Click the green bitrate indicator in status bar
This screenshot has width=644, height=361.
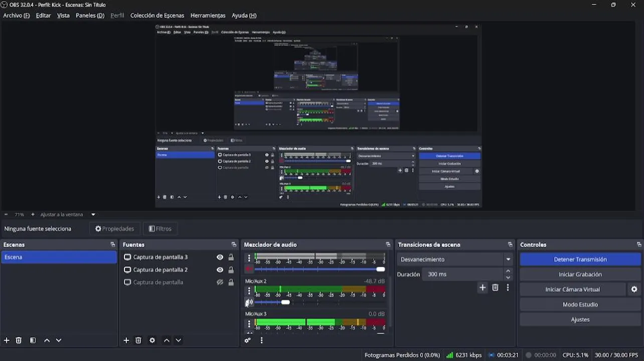(449, 355)
